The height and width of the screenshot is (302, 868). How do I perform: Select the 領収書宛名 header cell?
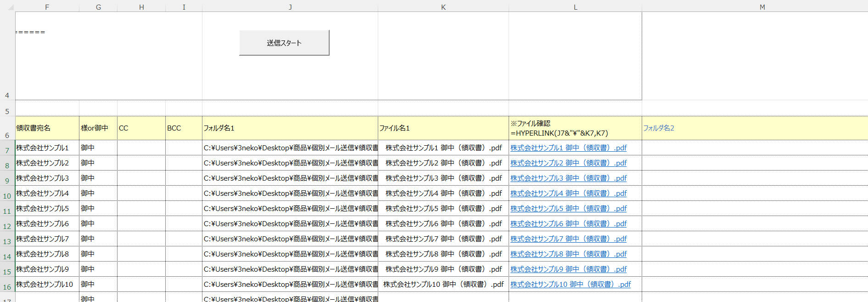47,128
